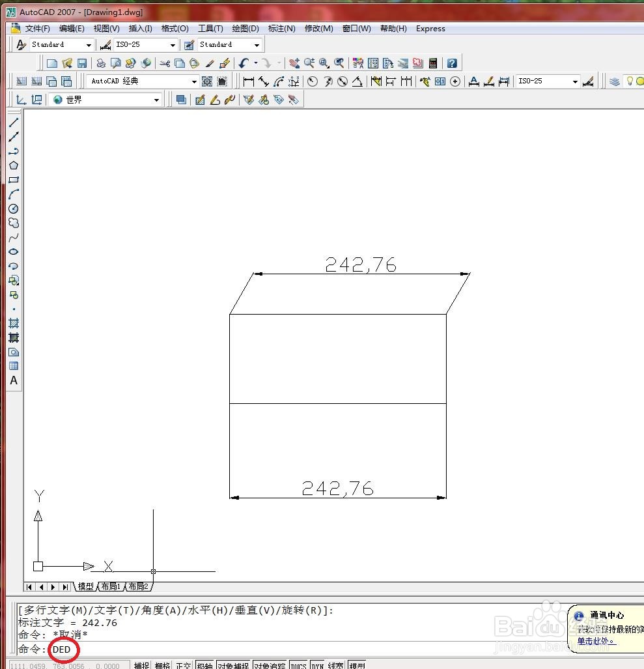Click the Dimension Edit tool
The image size is (644, 669).
coord(474,81)
